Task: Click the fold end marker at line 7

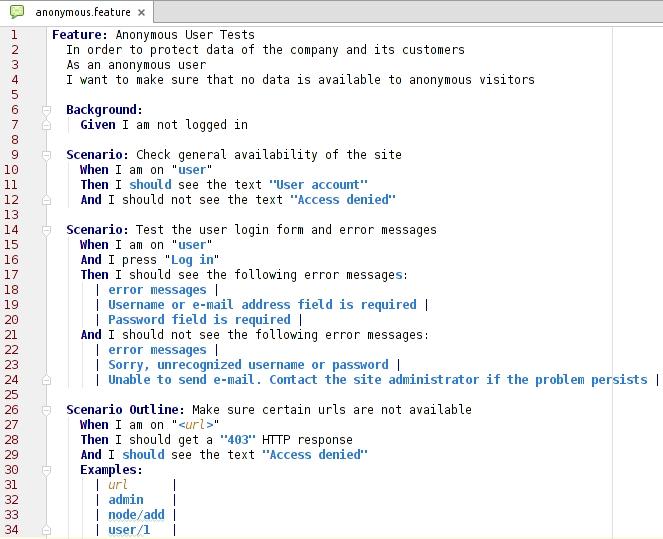Action: point(46,125)
